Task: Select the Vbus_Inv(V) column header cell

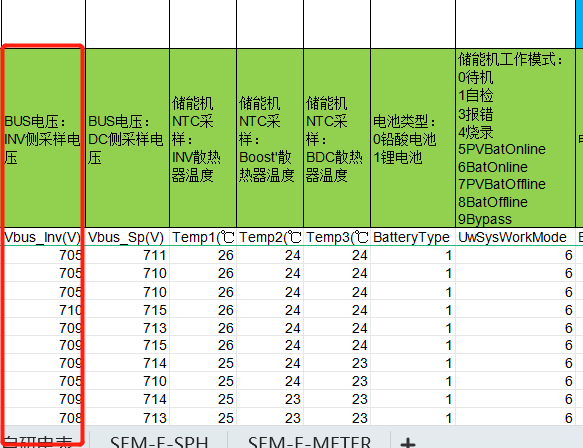Action: 43,237
